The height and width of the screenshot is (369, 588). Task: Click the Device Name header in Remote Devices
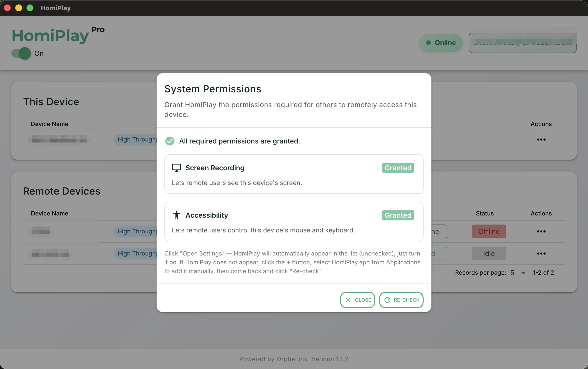tap(50, 213)
